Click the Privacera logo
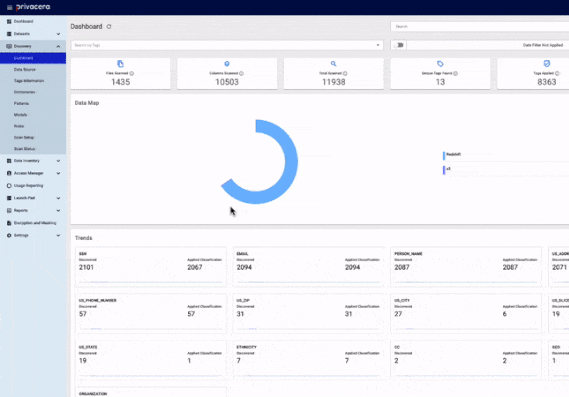 pos(33,7)
